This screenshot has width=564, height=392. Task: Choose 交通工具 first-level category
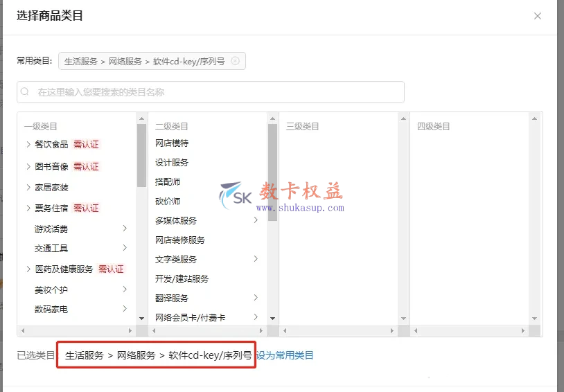coord(51,249)
